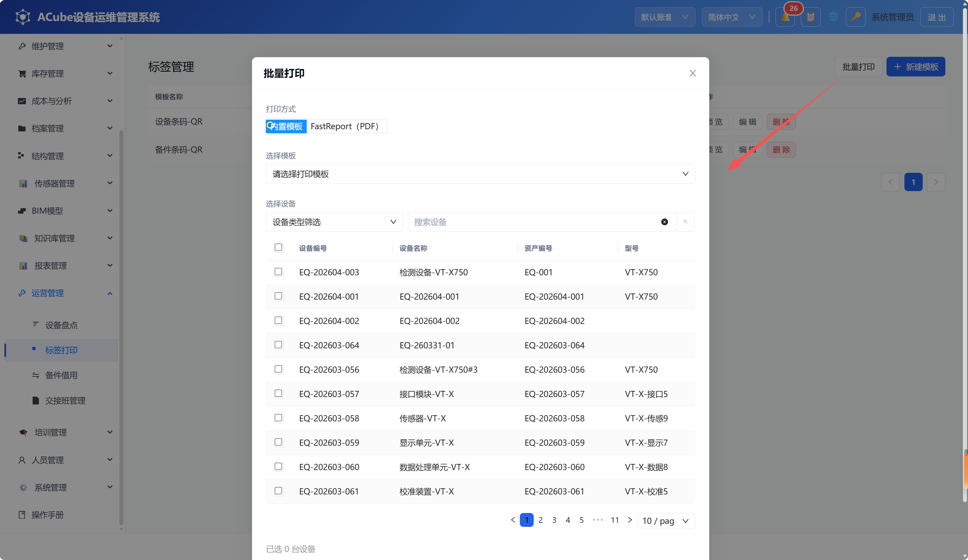Click the folder icon beside 档案管理

click(x=22, y=128)
